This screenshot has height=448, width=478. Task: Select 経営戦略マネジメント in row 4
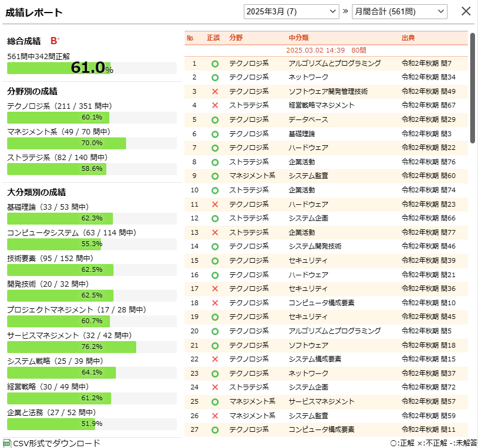321,105
